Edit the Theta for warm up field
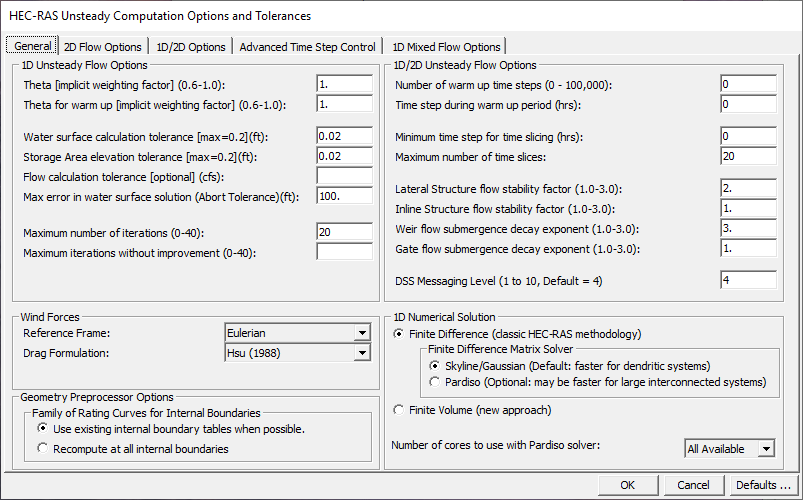 pyautogui.click(x=345, y=104)
